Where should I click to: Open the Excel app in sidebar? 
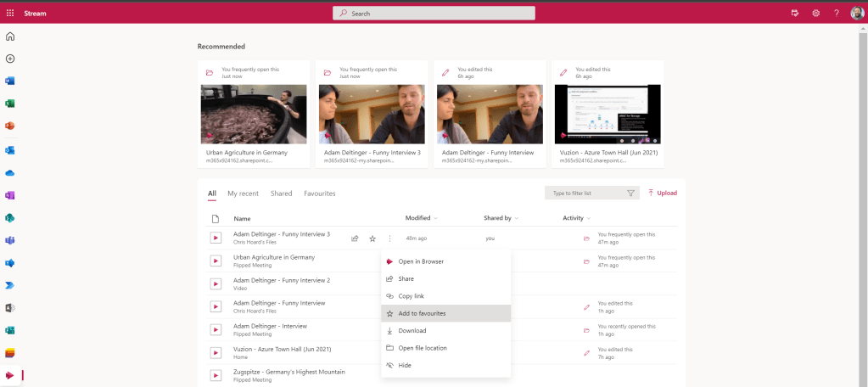click(10, 104)
